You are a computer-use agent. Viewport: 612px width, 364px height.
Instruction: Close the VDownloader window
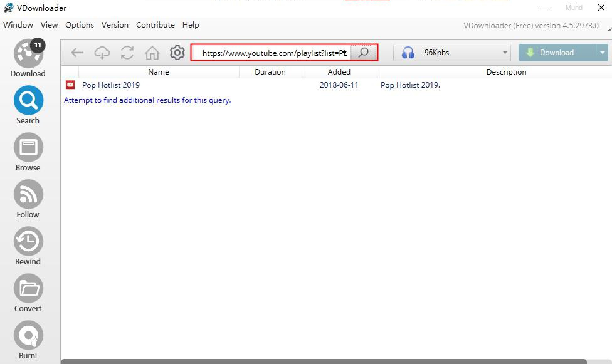[601, 8]
